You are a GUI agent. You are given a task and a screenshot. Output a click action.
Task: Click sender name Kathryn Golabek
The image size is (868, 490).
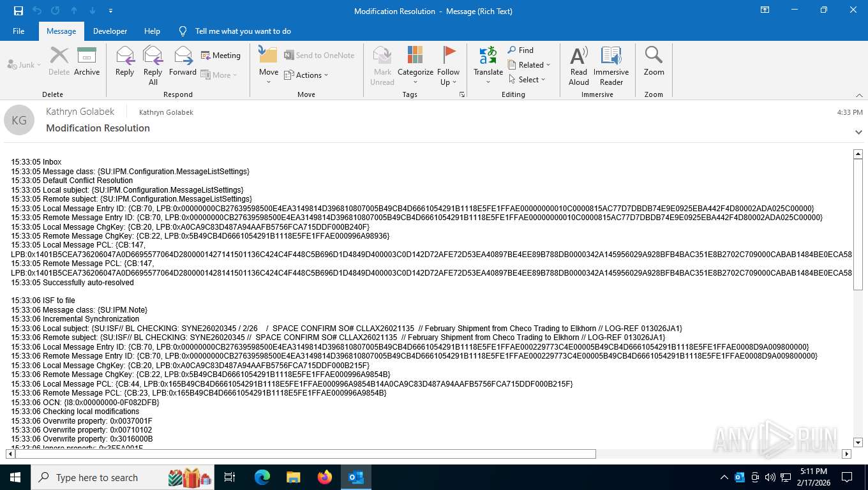point(80,111)
